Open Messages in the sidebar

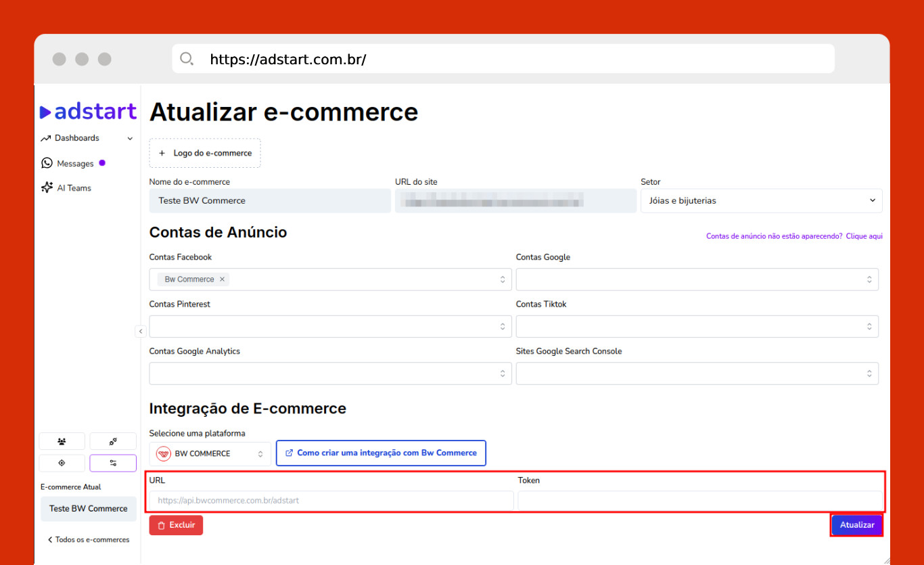click(75, 164)
